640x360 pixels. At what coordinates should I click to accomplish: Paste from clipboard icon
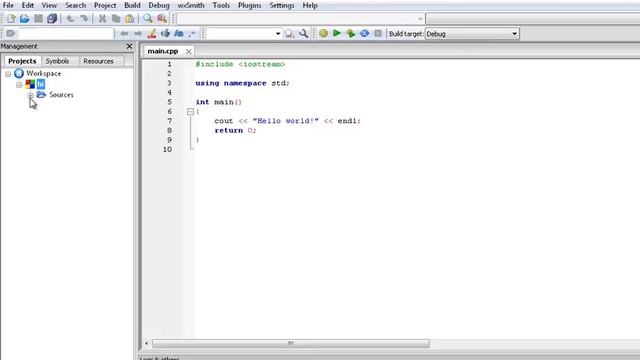coord(130,18)
